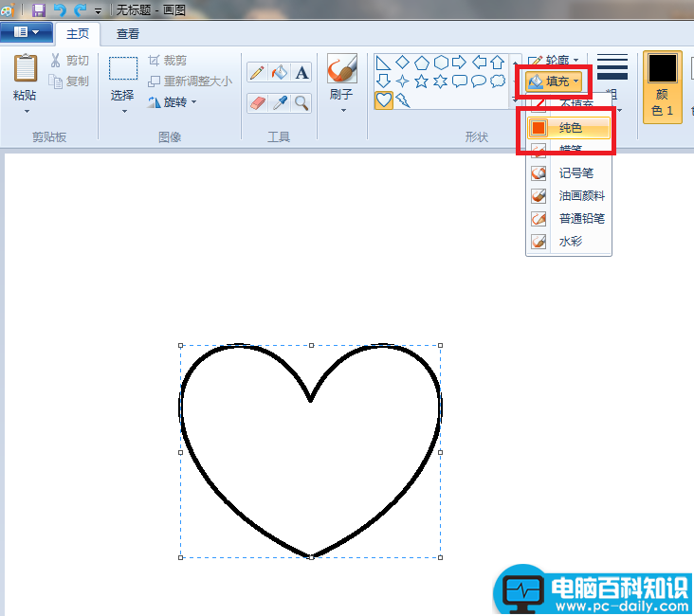Open the Fill (填充) dropdown
This screenshot has width=694, height=616.
(554, 82)
